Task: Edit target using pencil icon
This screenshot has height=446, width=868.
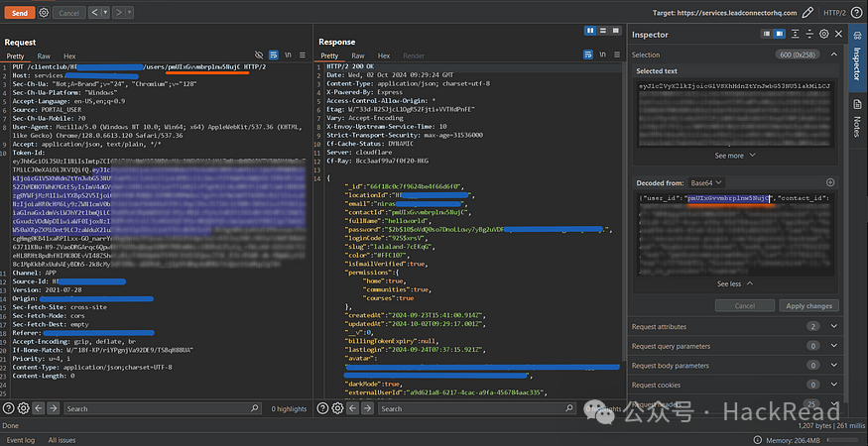Action: pyautogui.click(x=807, y=13)
